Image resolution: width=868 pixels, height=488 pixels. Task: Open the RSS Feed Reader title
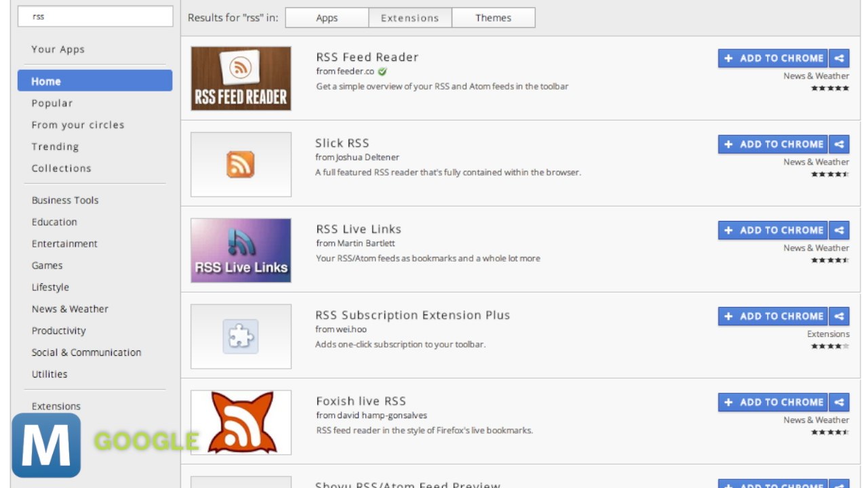[x=368, y=57]
